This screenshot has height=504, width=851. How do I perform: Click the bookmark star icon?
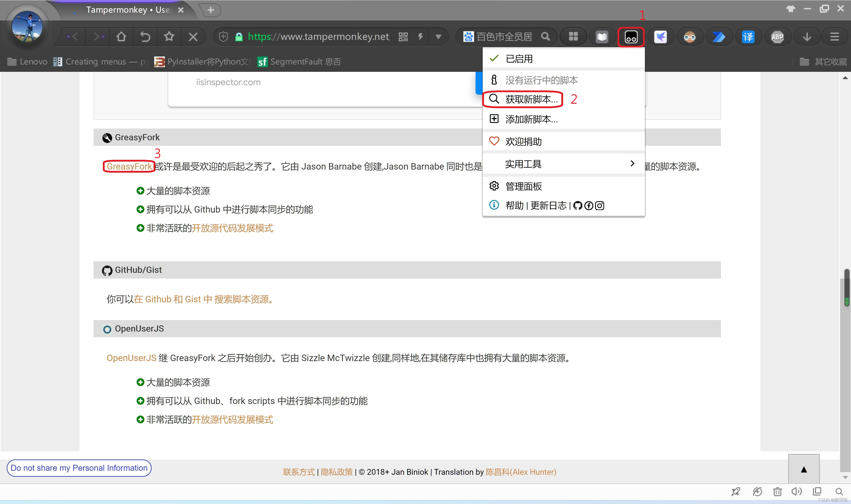(169, 37)
